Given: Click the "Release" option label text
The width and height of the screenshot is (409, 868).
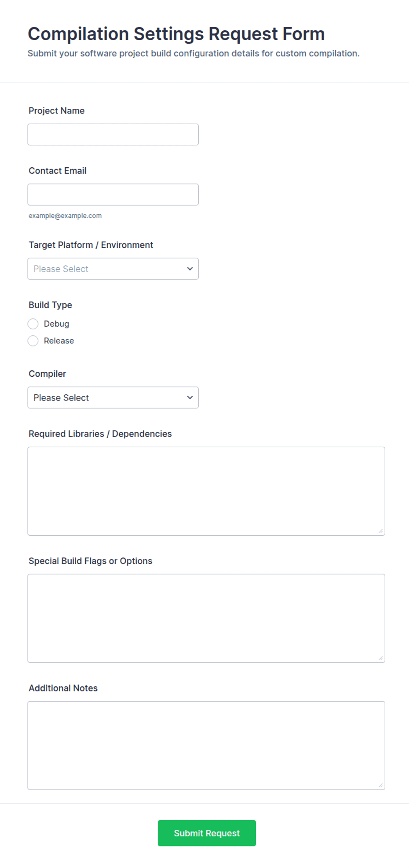Looking at the screenshot, I should (x=59, y=341).
